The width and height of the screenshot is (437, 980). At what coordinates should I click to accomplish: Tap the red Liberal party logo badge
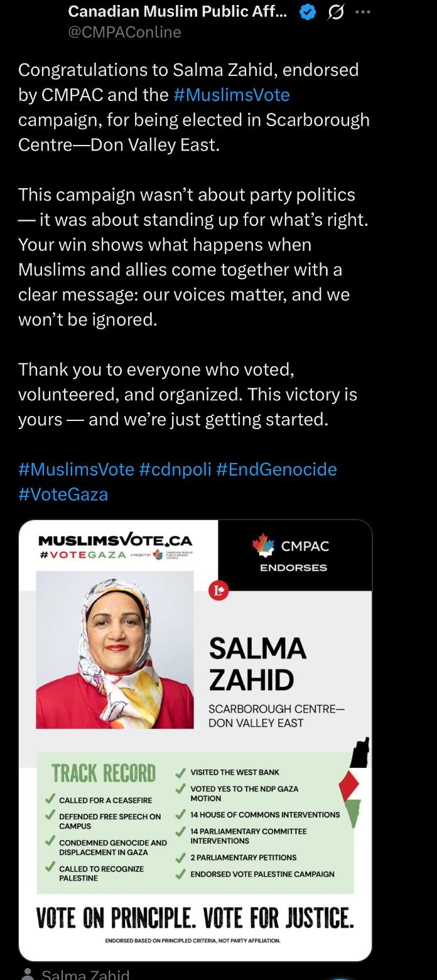(x=218, y=590)
